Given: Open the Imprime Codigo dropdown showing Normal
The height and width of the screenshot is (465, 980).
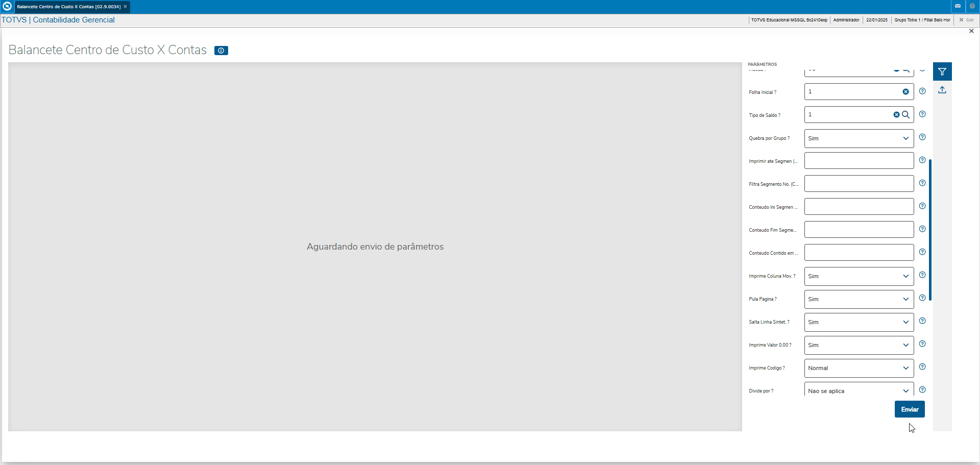Looking at the screenshot, I should (x=859, y=368).
